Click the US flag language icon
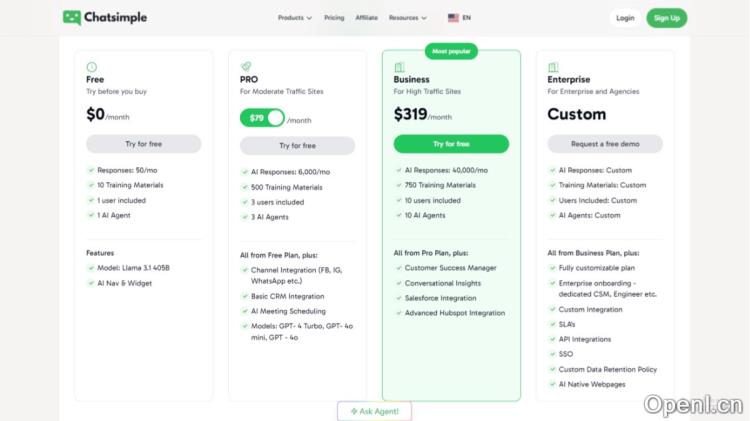 453,18
